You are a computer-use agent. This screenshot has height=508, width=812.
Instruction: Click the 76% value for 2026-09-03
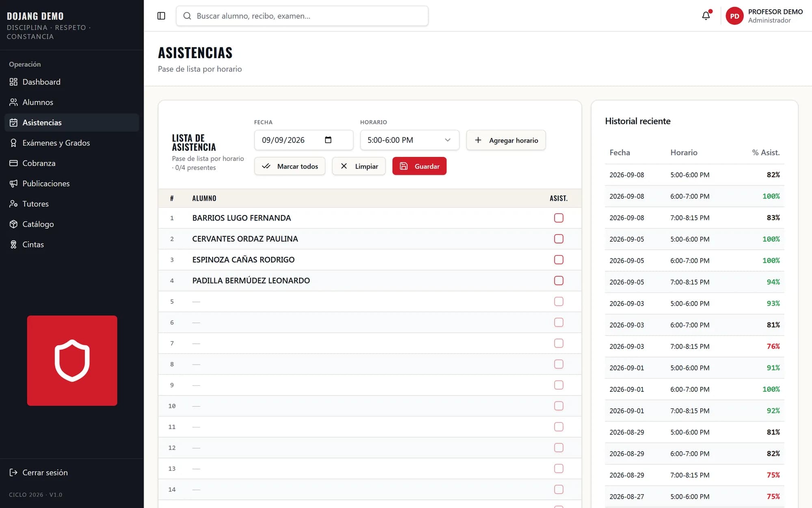pyautogui.click(x=773, y=346)
